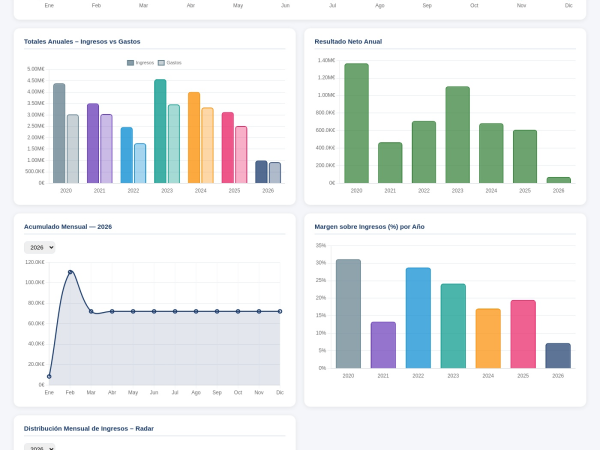600x450 pixels.
Task: Click the 2023 bar in Resultado Neto Anual
Action: (457, 135)
